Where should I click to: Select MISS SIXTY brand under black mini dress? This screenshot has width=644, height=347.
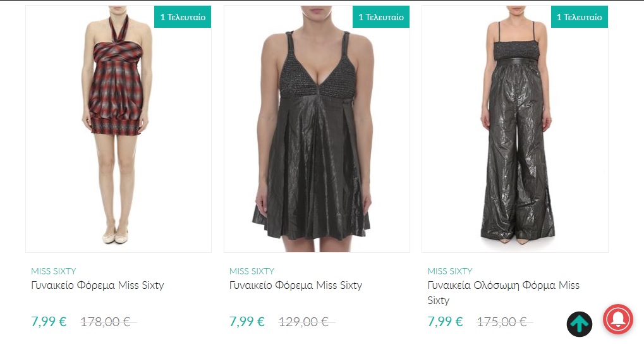point(252,271)
